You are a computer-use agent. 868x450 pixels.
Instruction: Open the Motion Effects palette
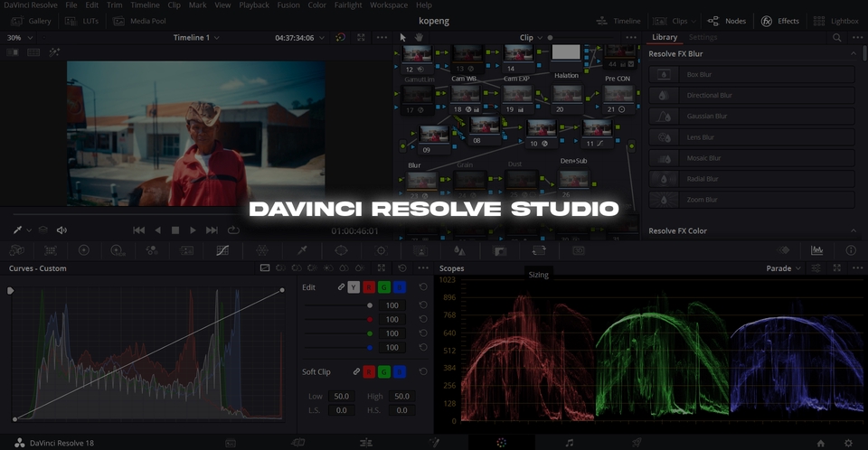pos(187,250)
